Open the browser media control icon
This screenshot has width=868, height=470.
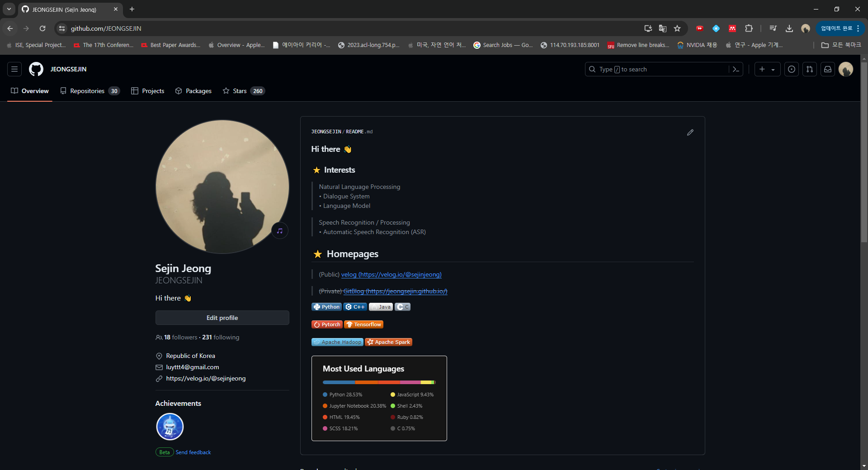773,28
